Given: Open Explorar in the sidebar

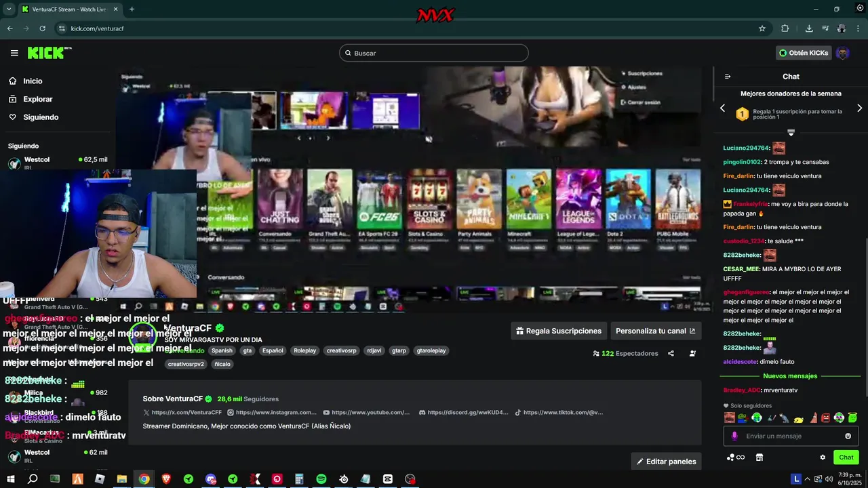Looking at the screenshot, I should click(31, 99).
